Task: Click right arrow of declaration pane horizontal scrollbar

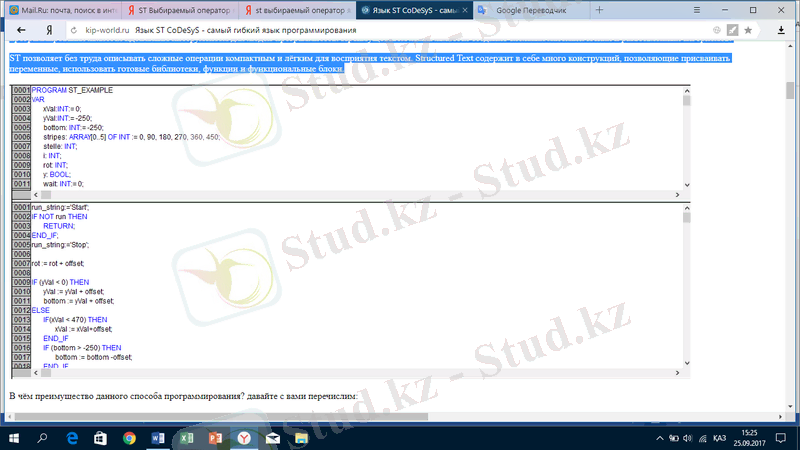Action: (x=678, y=195)
